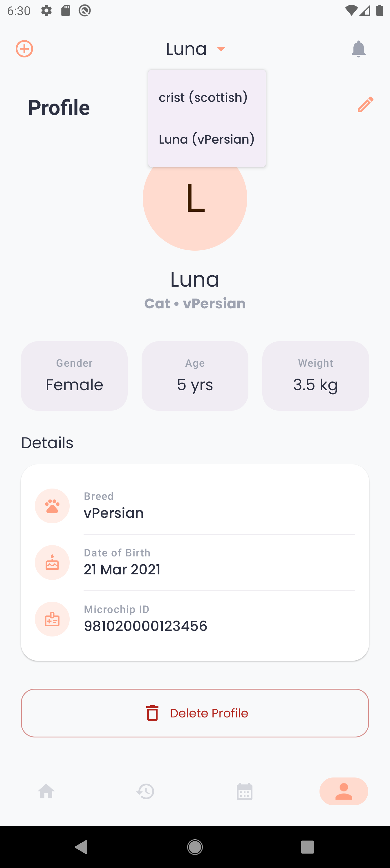Tap the Weight 3.5 kg card

pos(315,376)
